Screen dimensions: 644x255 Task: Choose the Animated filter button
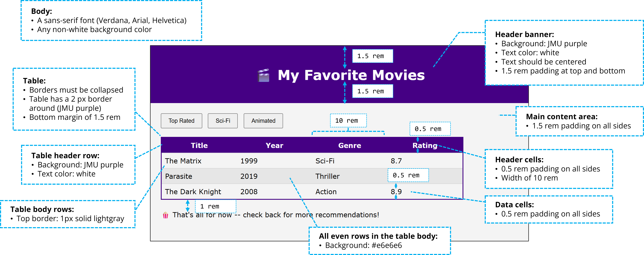point(263,121)
